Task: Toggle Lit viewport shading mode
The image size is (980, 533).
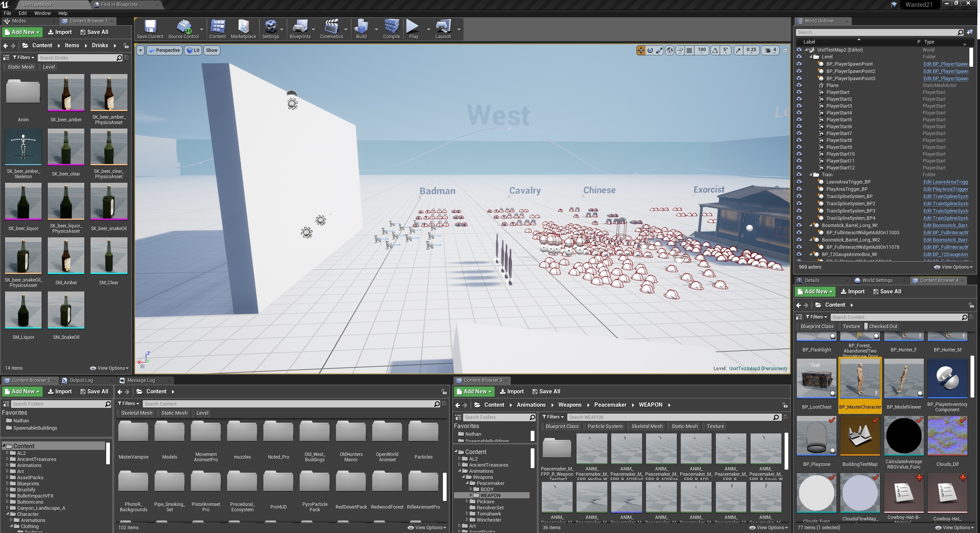Action: click(x=193, y=50)
